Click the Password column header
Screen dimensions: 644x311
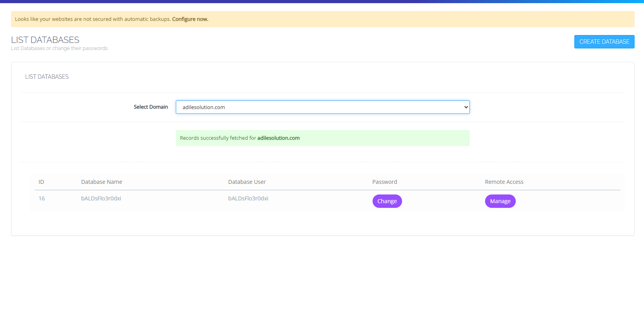[x=384, y=182]
